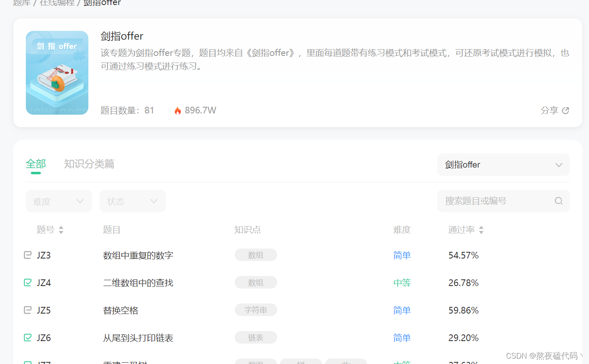Click the 链表 tag on JZ6 row
Screen dimensions: 589x364
coord(256,337)
